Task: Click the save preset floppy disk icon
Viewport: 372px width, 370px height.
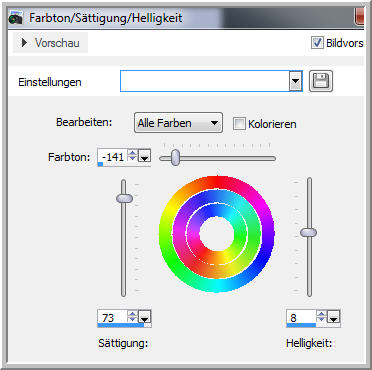Action: [321, 81]
